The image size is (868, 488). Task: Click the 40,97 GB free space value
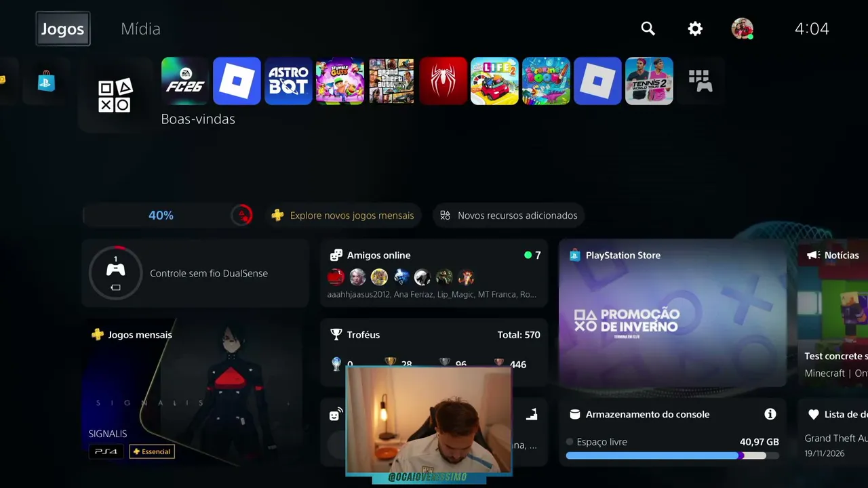point(759,442)
